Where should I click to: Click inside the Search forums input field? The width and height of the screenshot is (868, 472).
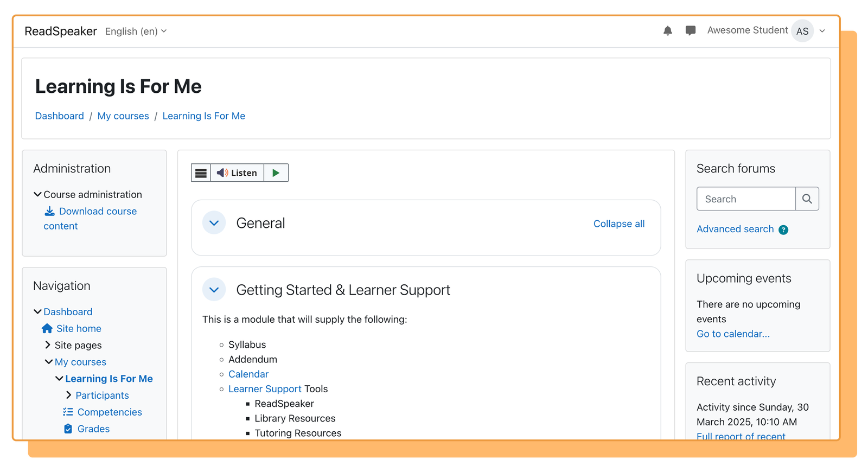tap(745, 199)
